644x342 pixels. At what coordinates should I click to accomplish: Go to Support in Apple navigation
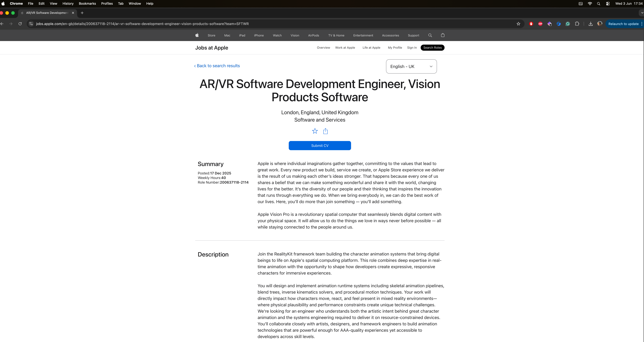[413, 35]
